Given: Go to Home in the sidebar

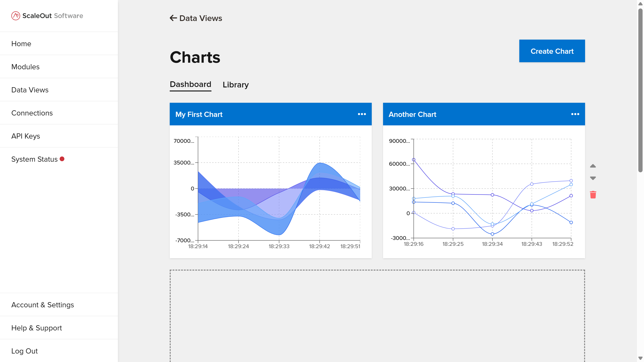Looking at the screenshot, I should pyautogui.click(x=59, y=44).
